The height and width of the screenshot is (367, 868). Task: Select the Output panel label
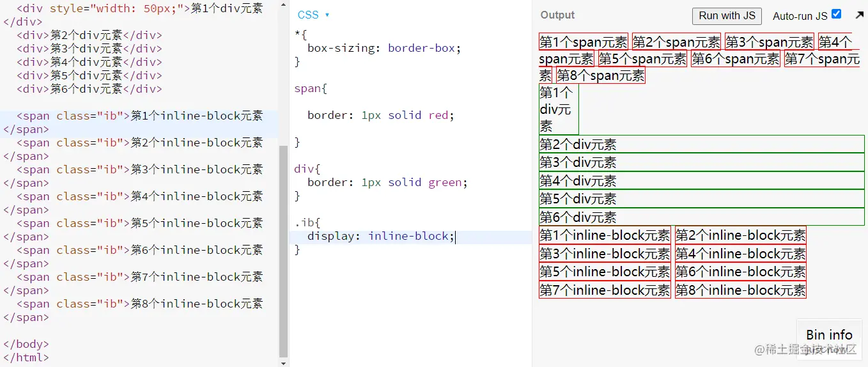pos(557,15)
